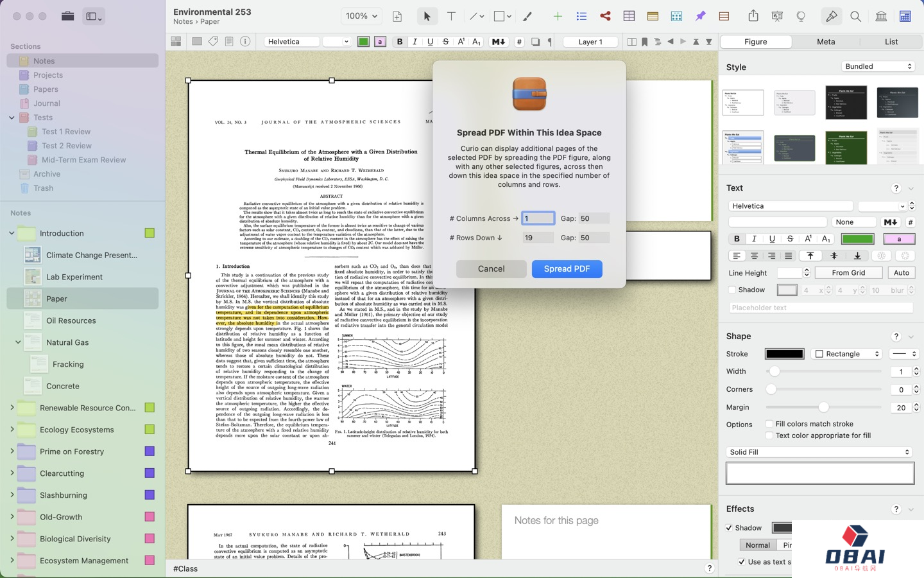
Task: Click the black Stroke color swatch
Action: 784,354
